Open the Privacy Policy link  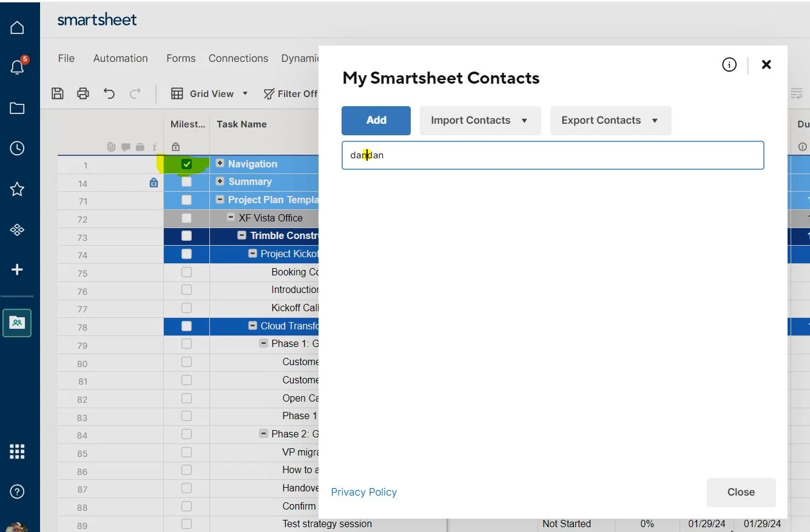point(364,492)
